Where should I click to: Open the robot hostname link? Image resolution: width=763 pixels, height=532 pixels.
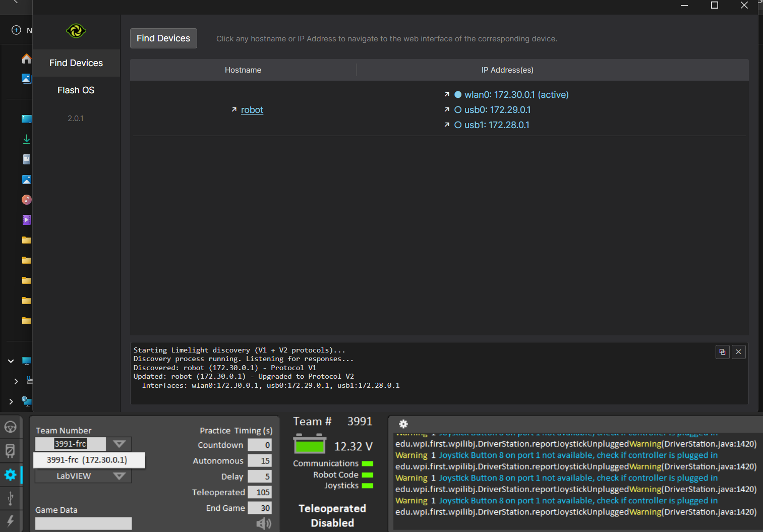(252, 110)
